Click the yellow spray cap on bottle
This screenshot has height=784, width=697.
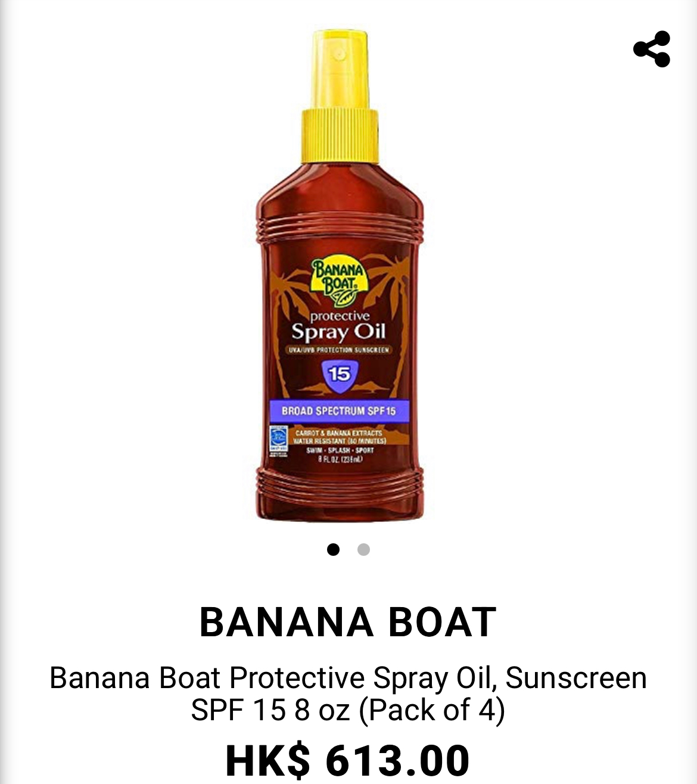(x=340, y=97)
